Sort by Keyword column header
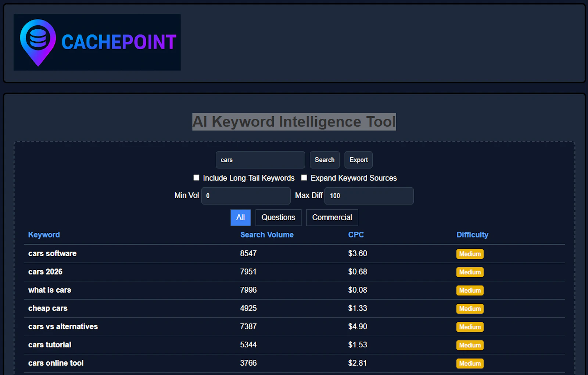 [44, 235]
